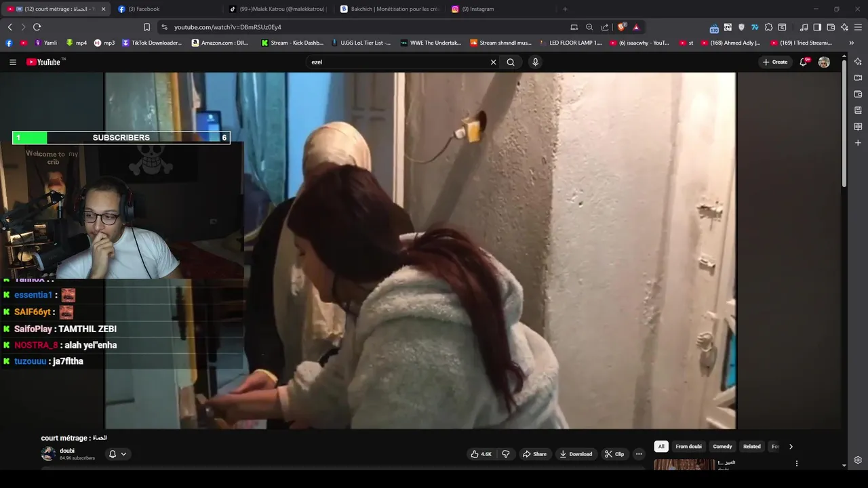Open the isaacwhy YouTube bookmark
Viewport: 868px width, 488px height.
tap(639, 43)
